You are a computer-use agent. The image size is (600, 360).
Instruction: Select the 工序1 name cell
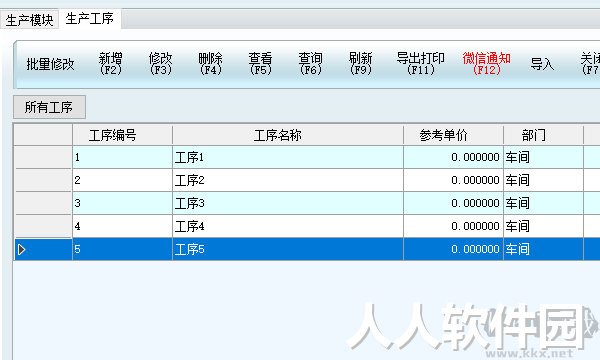coord(288,157)
